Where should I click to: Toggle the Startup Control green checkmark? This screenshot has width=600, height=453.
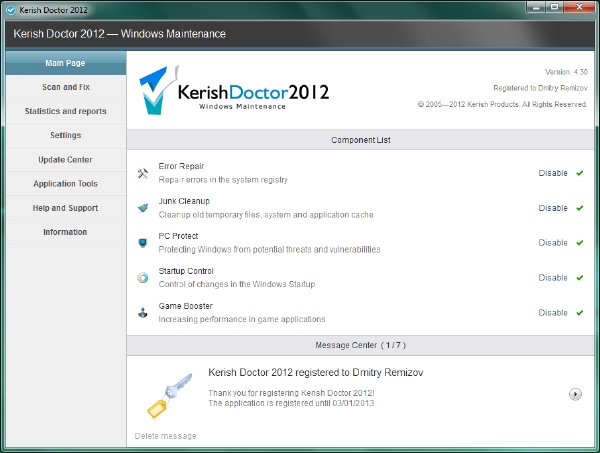(x=580, y=278)
